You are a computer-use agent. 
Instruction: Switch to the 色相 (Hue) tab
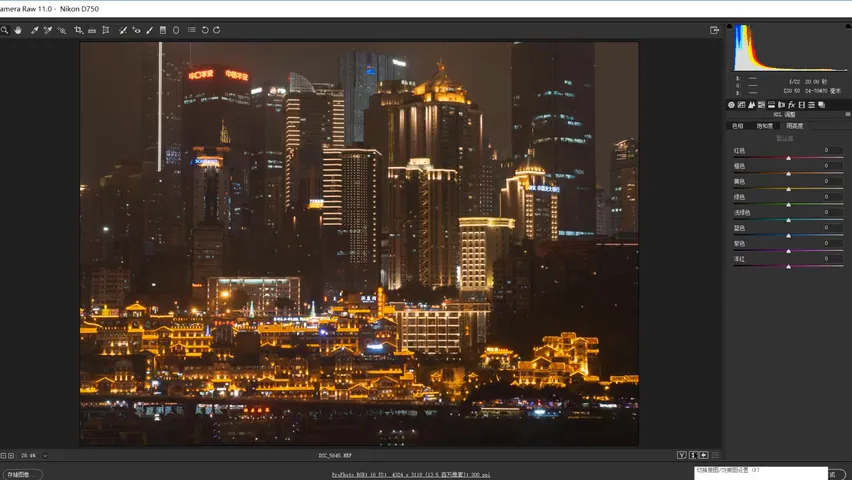click(x=737, y=126)
